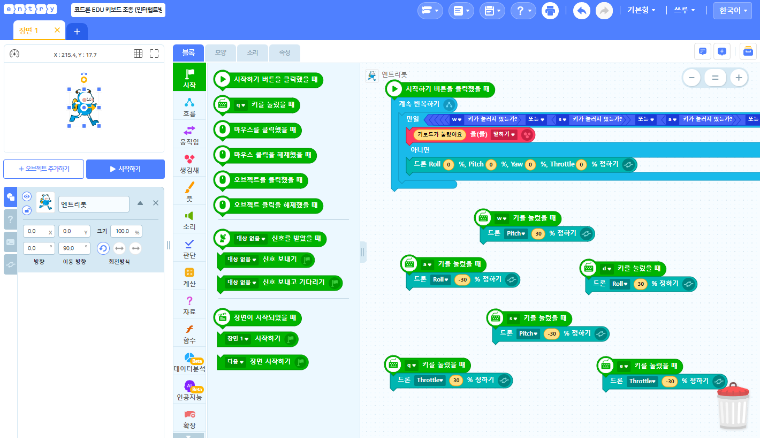This screenshot has height=438, width=760.
Task: Zoom out the block workspace with minus
Action: tap(692, 78)
